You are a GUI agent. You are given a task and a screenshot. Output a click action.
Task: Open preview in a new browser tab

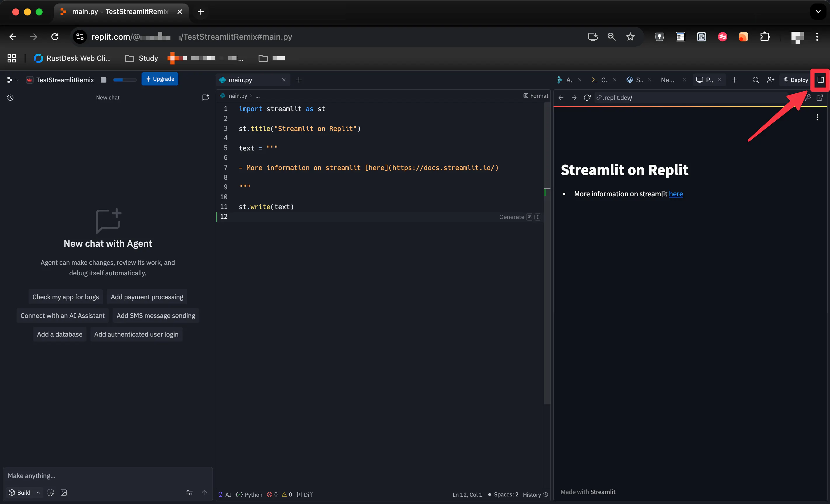point(820,98)
